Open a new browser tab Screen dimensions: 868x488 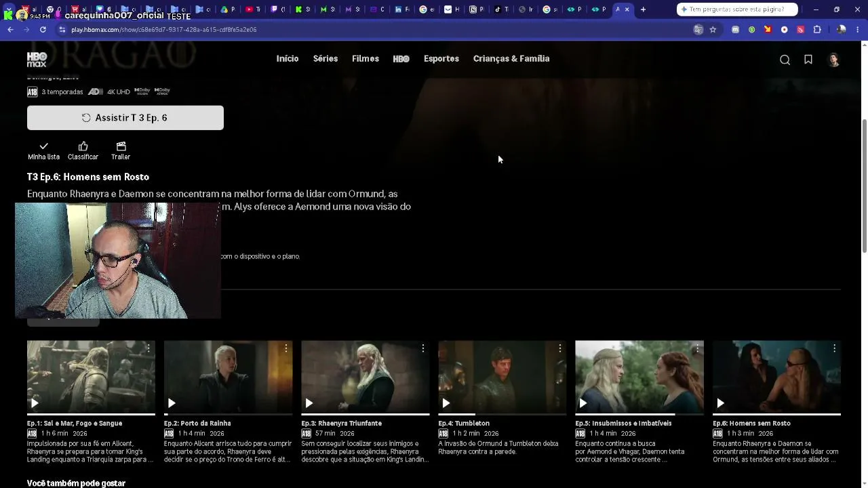pyautogui.click(x=643, y=9)
